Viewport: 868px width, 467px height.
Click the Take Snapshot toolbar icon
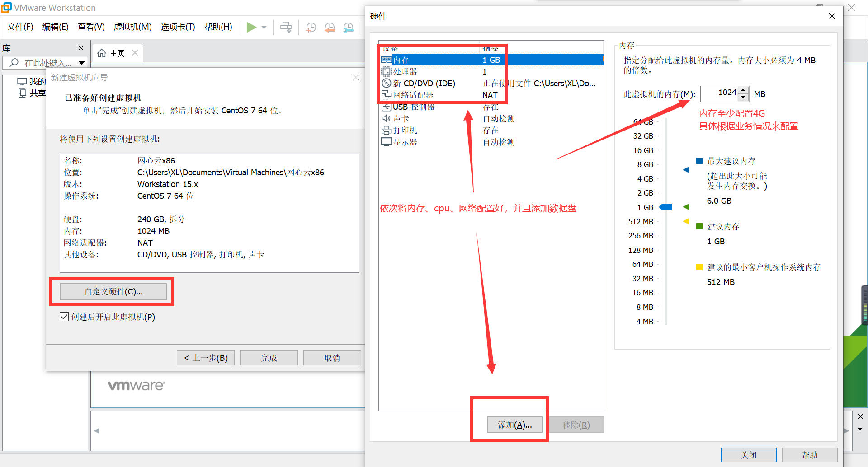coord(311,28)
